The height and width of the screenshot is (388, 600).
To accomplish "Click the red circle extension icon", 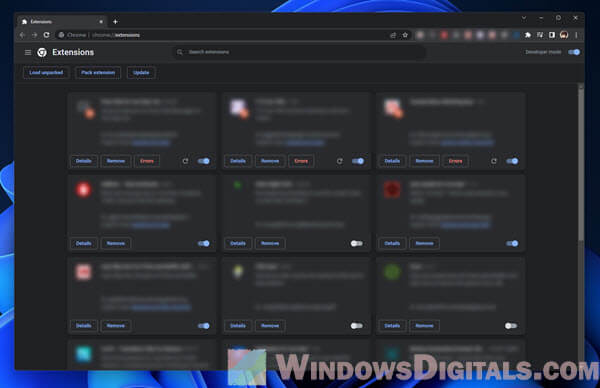I will 83,189.
